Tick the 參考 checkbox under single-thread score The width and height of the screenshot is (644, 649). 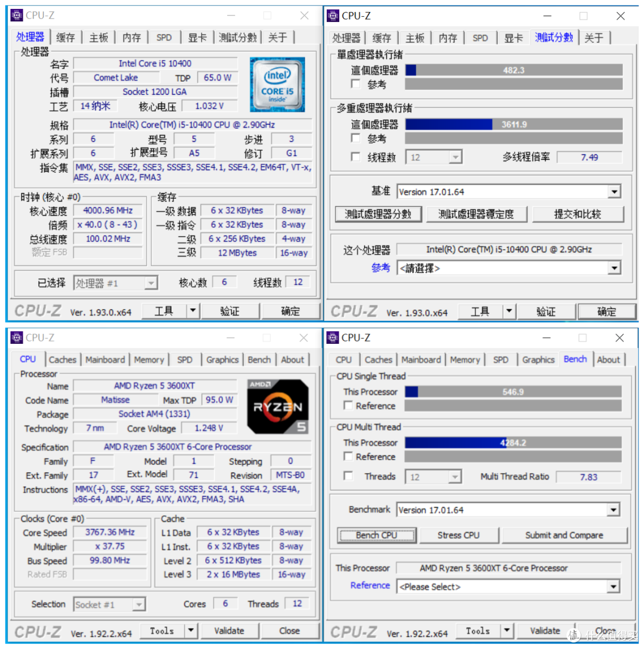355,84
